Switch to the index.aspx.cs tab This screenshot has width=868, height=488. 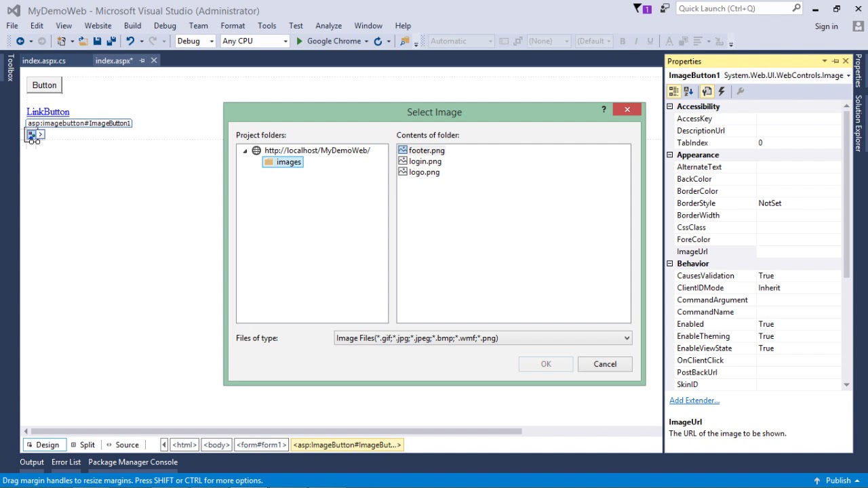[x=44, y=60]
